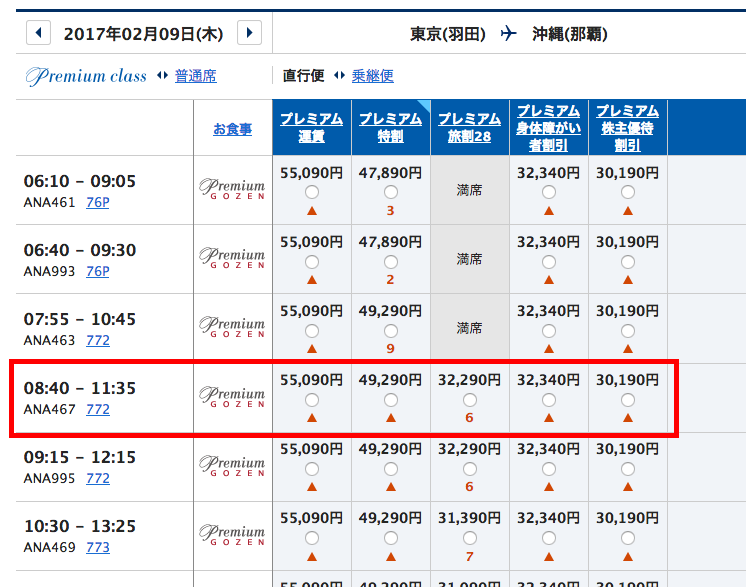Select 47,890円 fare for ANA993 flight
The image size is (755, 587).
pyautogui.click(x=390, y=261)
